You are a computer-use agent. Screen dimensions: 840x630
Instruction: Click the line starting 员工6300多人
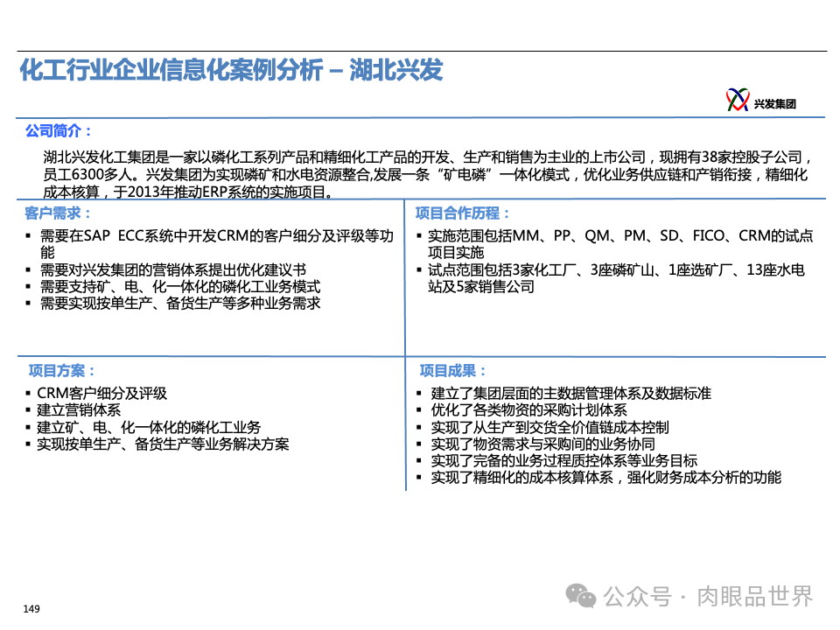(425, 175)
